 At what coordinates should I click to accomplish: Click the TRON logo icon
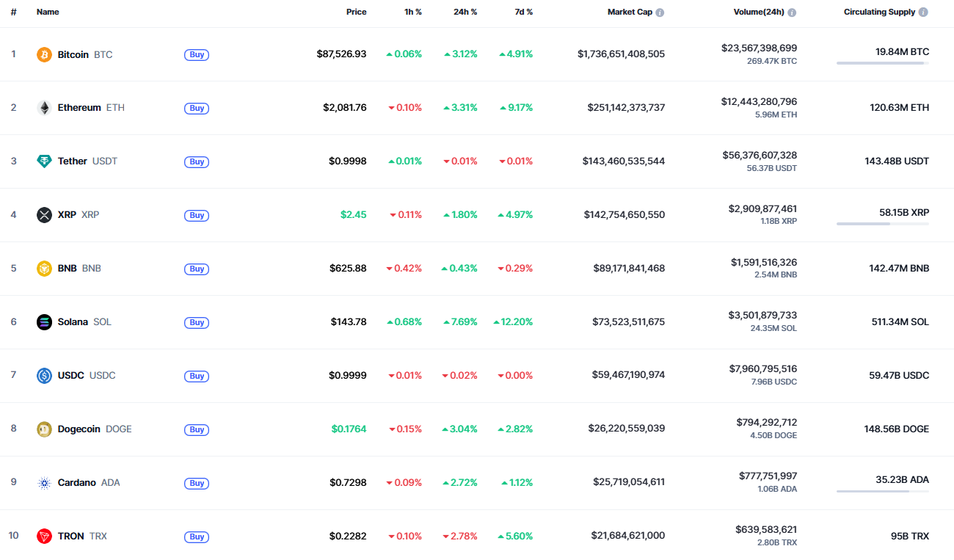tap(44, 537)
